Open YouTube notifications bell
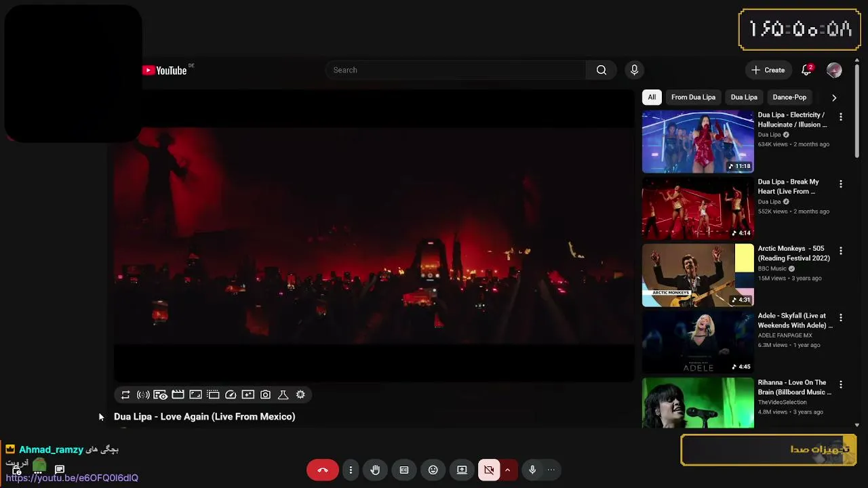The height and width of the screenshot is (488, 868). click(x=807, y=70)
